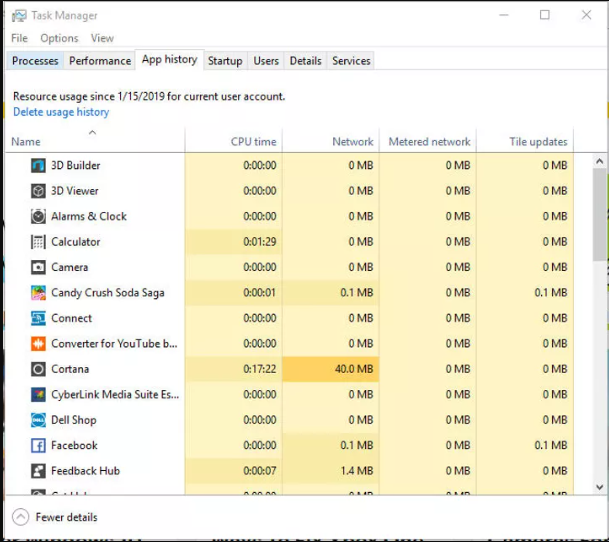Screen dimensions: 609x542
Task: Select the Dell Shop icon
Action: click(x=38, y=420)
